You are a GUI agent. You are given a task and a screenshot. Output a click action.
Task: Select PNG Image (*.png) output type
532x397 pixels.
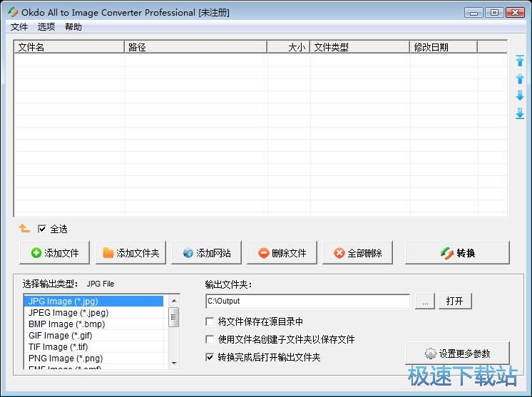93,359
